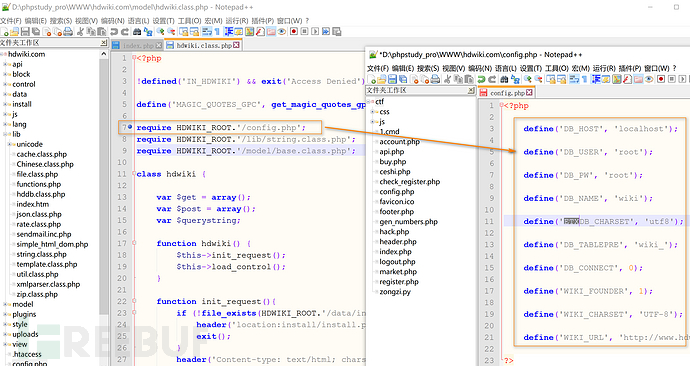Toggle Word wrap in hdwiki.class.php window toolbar
This screenshot has width=690, height=366.
206,32
